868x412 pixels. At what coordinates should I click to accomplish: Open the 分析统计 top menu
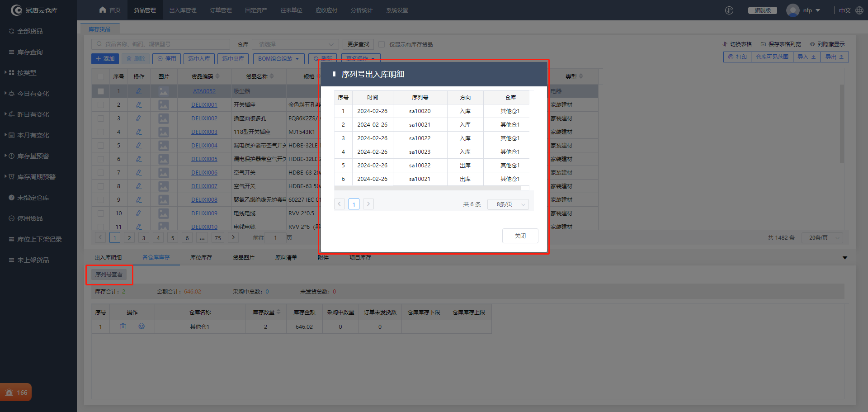click(362, 10)
